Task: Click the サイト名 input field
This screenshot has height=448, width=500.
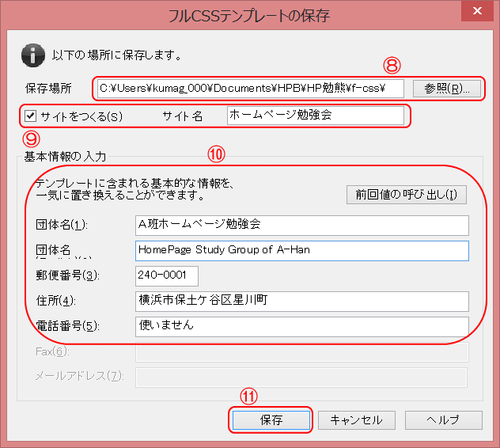Action: [x=316, y=116]
